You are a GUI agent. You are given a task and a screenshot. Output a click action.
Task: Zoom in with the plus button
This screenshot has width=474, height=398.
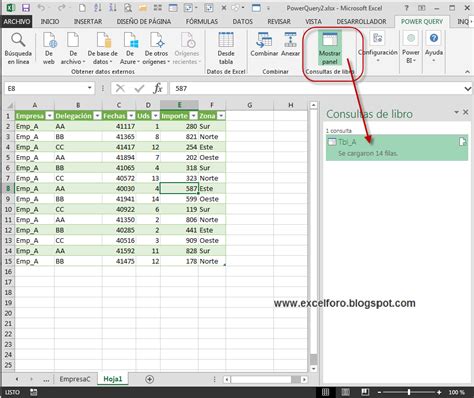pyautogui.click(x=439, y=392)
